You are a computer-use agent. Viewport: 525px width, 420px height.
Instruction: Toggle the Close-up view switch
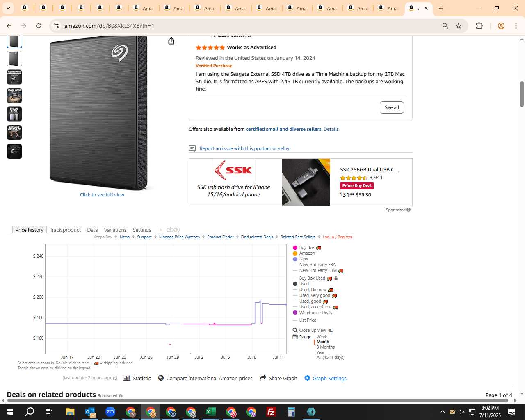coord(331,330)
